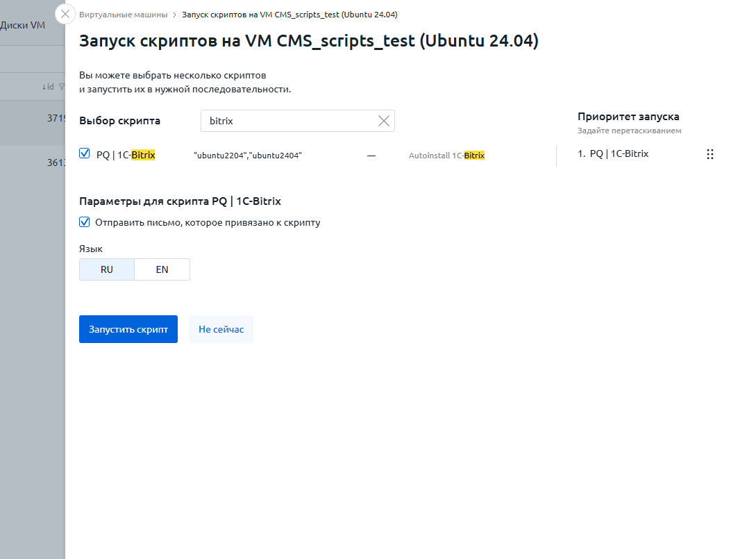Select the 1. PQ | 1C-Bitrix priority entry
This screenshot has width=756, height=559.
pyautogui.click(x=613, y=154)
